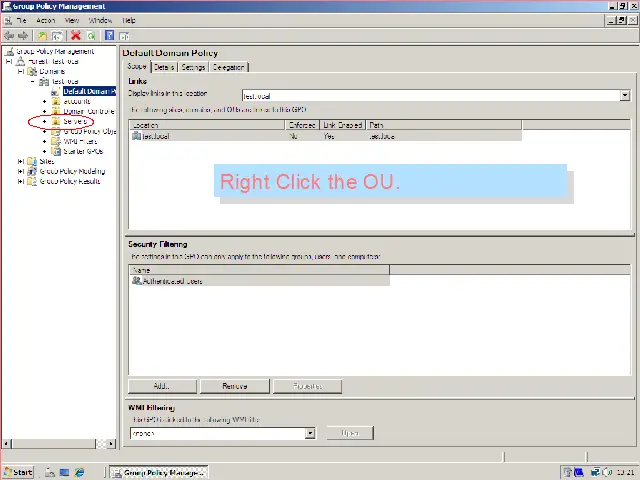Toggle the Show/Hide Console Tree icon
Image resolution: width=640 pixels, height=480 pixels.
pos(57,36)
